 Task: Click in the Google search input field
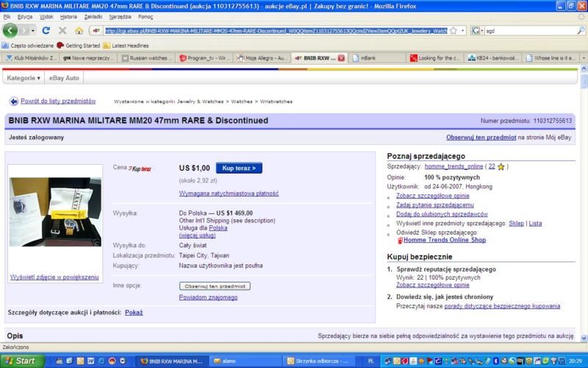point(530,31)
